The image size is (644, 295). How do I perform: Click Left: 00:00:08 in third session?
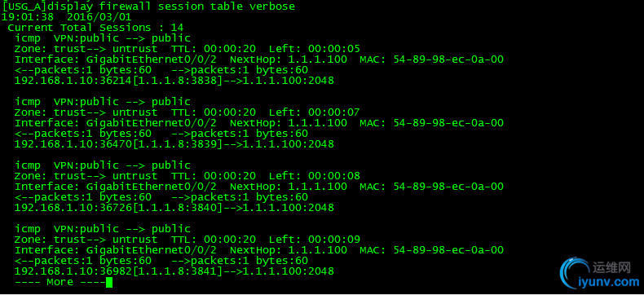tap(314, 176)
